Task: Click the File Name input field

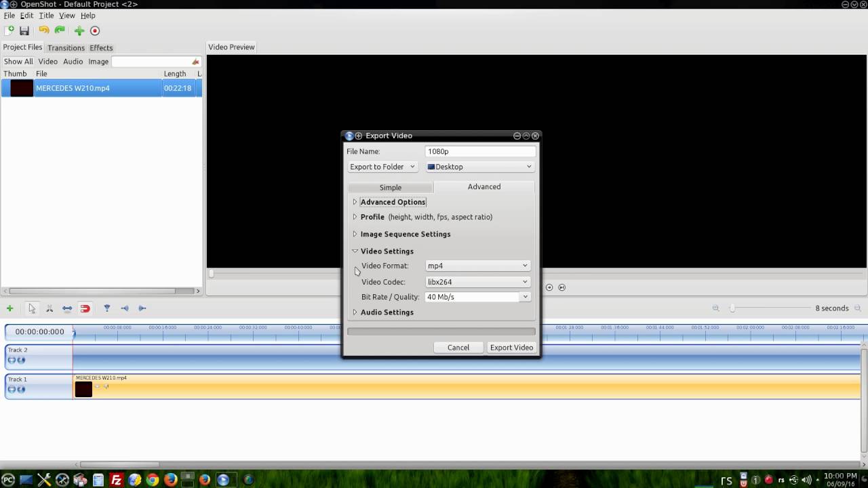Action: [x=480, y=151]
